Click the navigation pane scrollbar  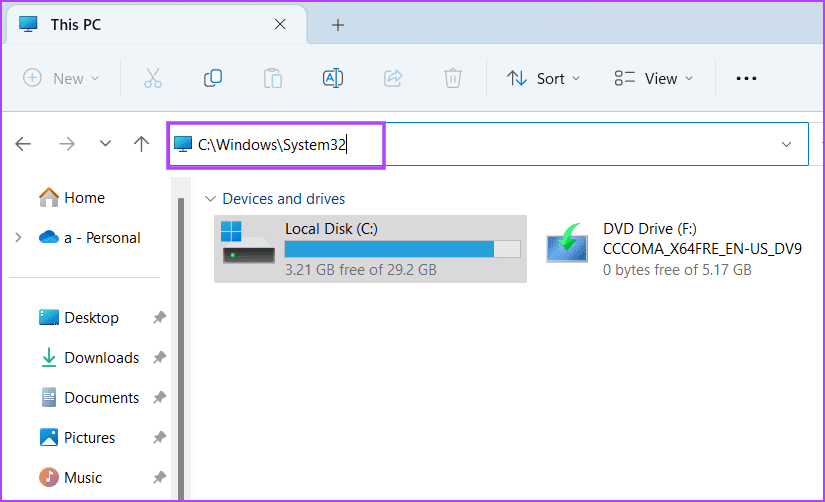click(x=181, y=347)
